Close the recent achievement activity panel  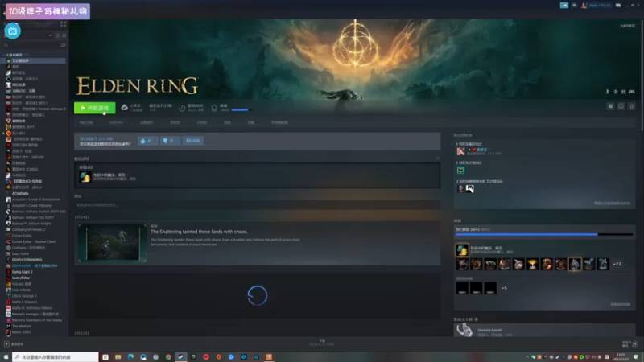click(437, 158)
